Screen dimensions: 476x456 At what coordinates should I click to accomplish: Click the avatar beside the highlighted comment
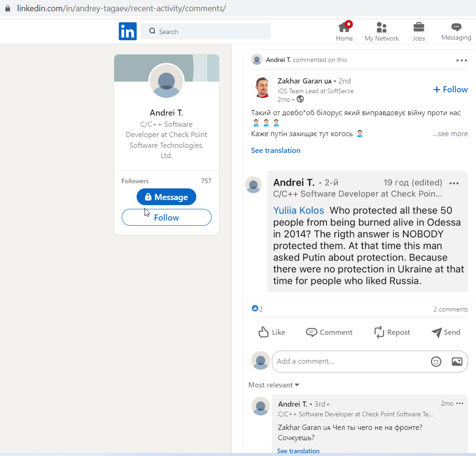254,185
